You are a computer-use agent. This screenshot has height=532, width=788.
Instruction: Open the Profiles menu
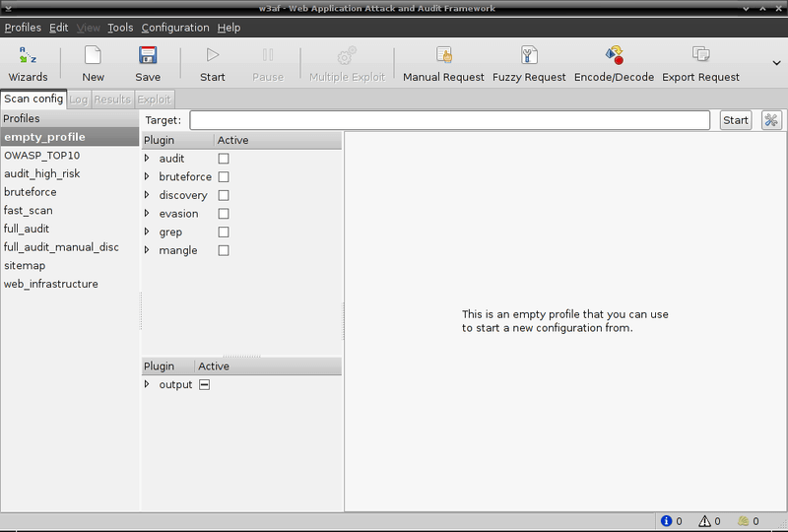23,28
